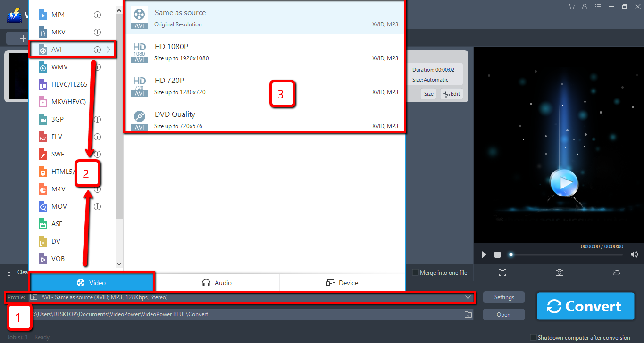644x343 pixels.
Task: Check Shutdown computer after conversion
Action: (533, 337)
